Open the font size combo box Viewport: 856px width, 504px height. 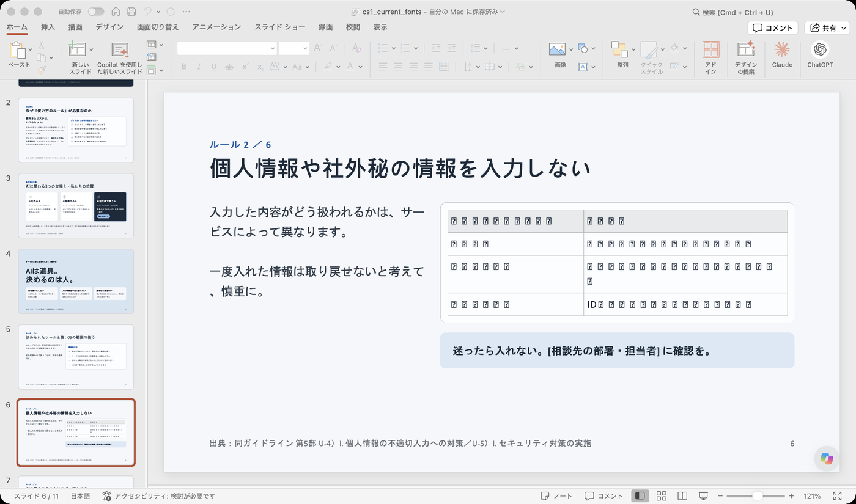pyautogui.click(x=293, y=48)
